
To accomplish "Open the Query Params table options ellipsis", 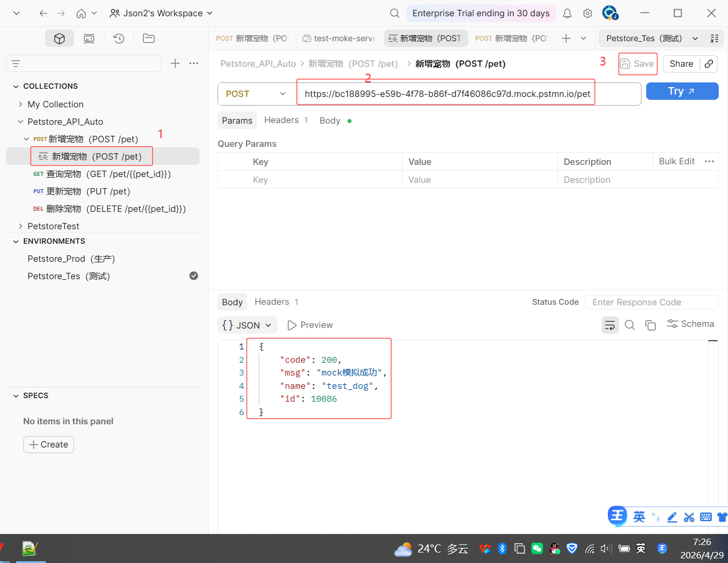I will click(x=709, y=161).
